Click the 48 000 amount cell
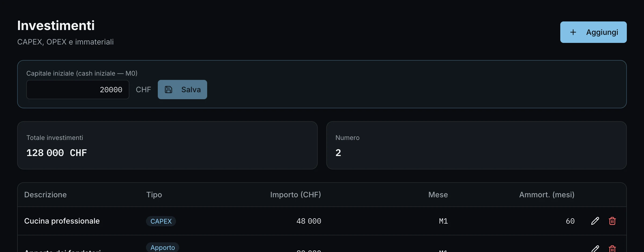 (x=309, y=221)
